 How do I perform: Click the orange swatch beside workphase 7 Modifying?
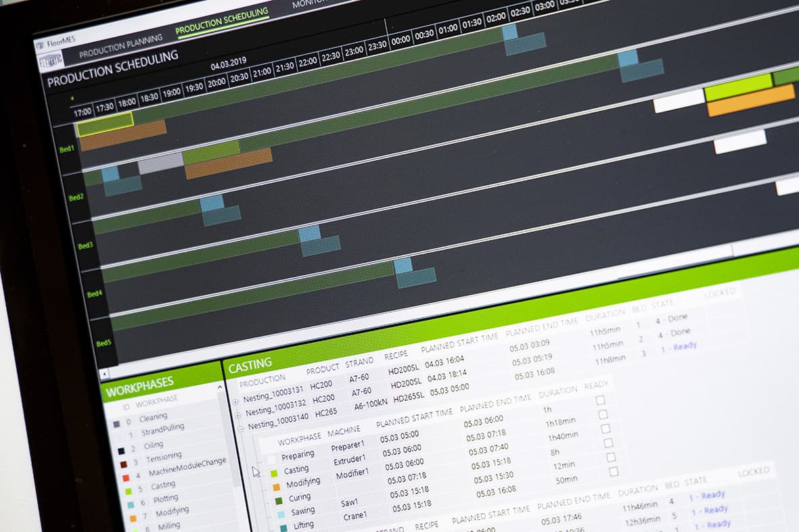(x=133, y=518)
